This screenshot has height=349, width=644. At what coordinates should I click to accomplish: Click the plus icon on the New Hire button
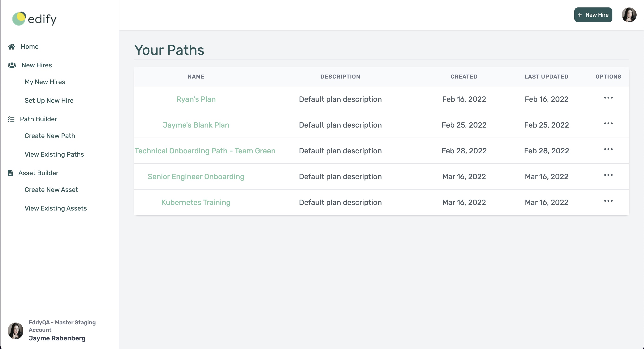click(x=580, y=15)
